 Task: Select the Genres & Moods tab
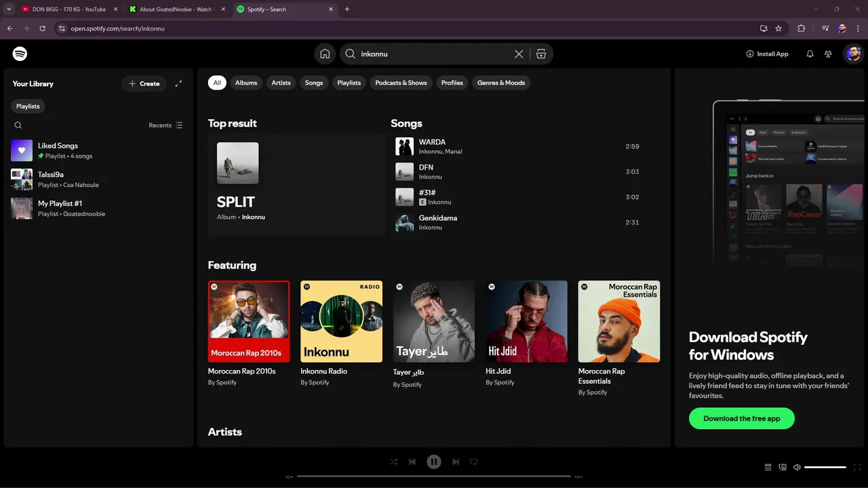501,83
